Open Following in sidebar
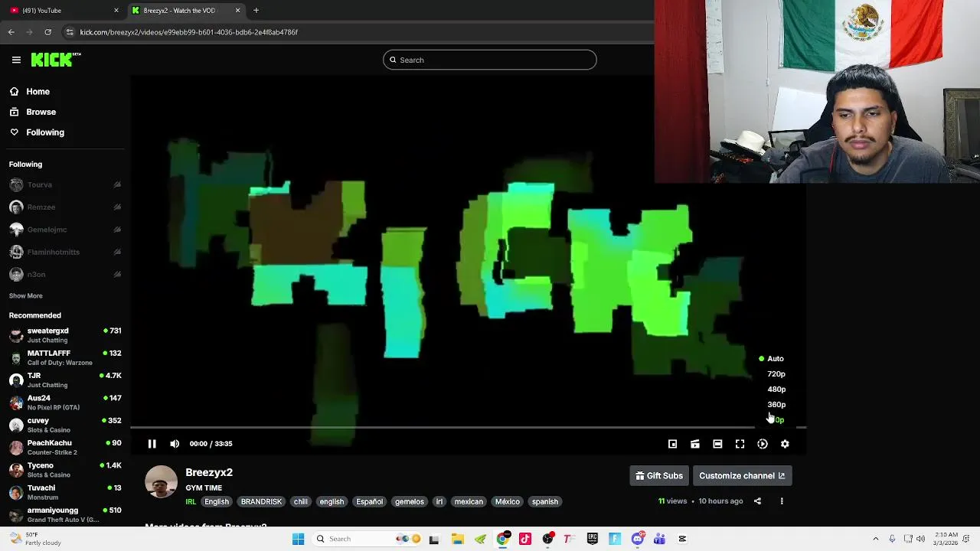Image resolution: width=980 pixels, height=551 pixels. click(45, 132)
